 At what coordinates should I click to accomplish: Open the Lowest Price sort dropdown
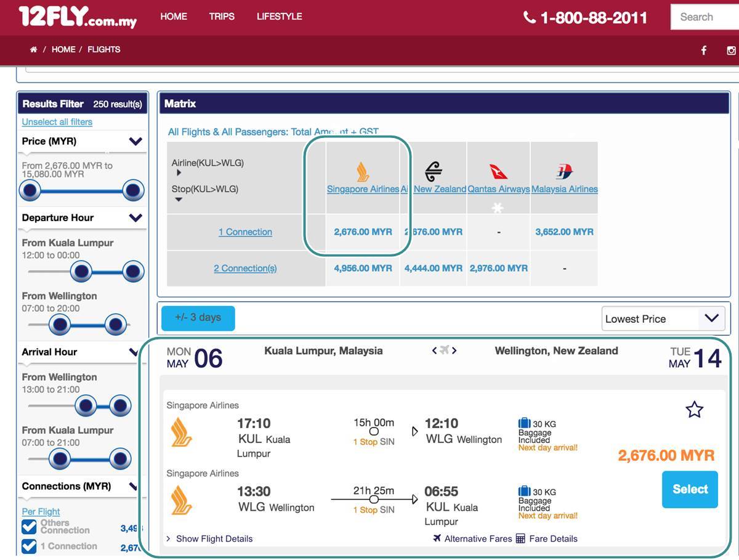[663, 319]
